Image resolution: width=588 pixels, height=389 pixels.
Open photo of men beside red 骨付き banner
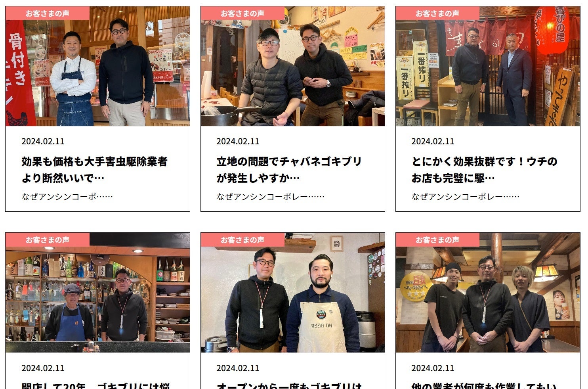(x=97, y=66)
